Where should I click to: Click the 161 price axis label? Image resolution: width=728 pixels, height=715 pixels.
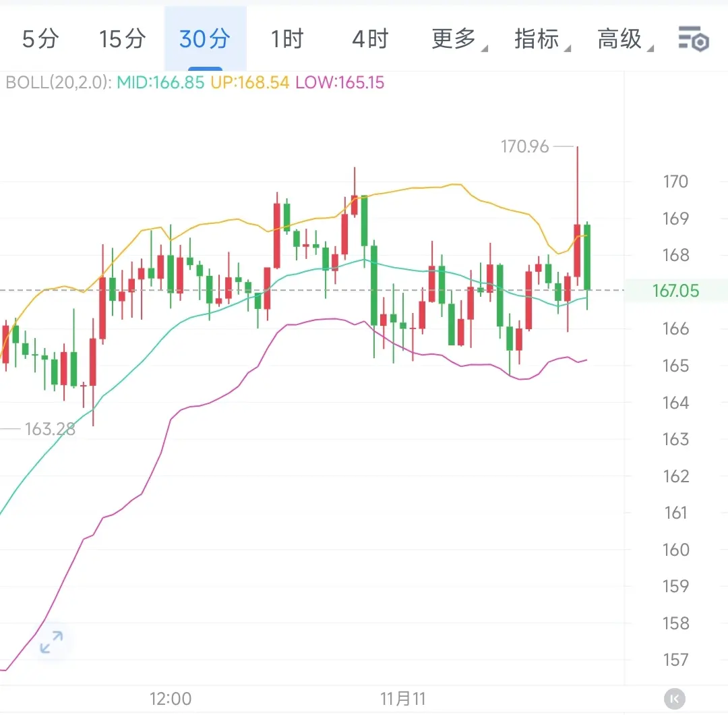pos(675,513)
